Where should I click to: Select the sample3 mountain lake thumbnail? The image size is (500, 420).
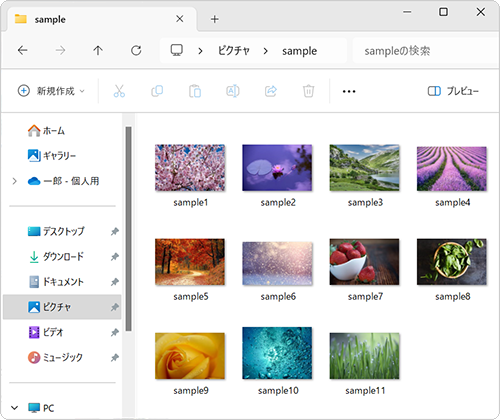[364, 168]
